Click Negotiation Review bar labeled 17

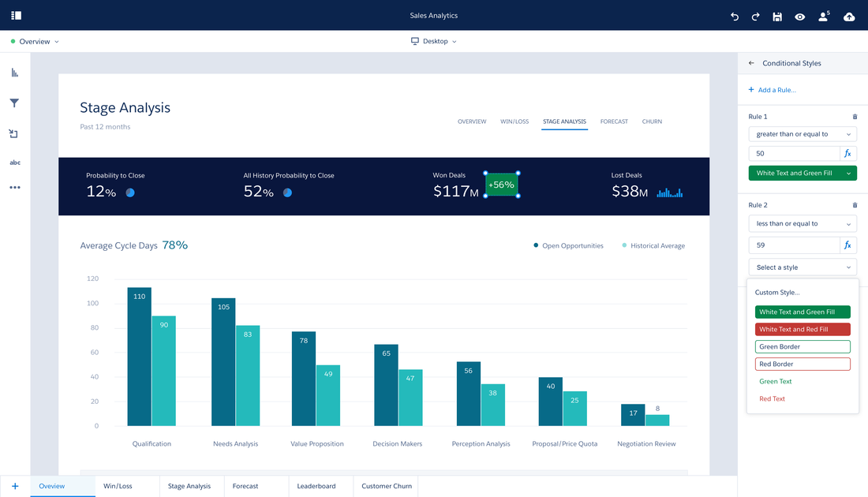tap(633, 414)
